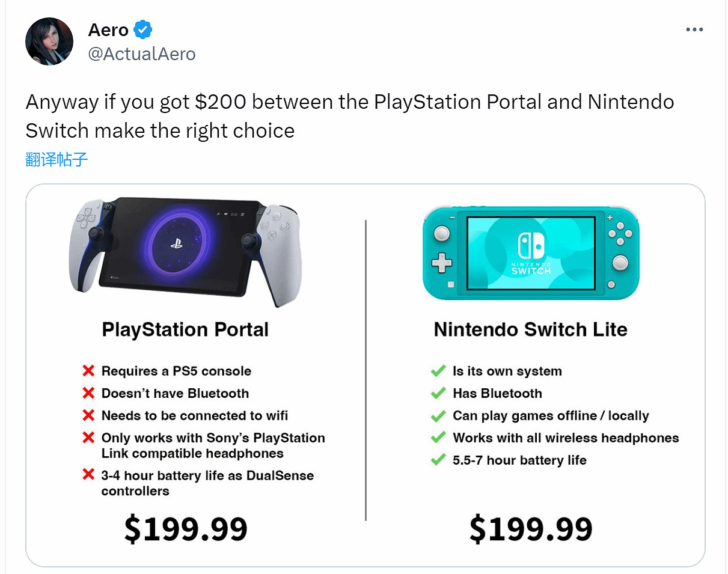
Task: Click the green check beside '5.5-7 hour battery life'
Action: pos(438,460)
